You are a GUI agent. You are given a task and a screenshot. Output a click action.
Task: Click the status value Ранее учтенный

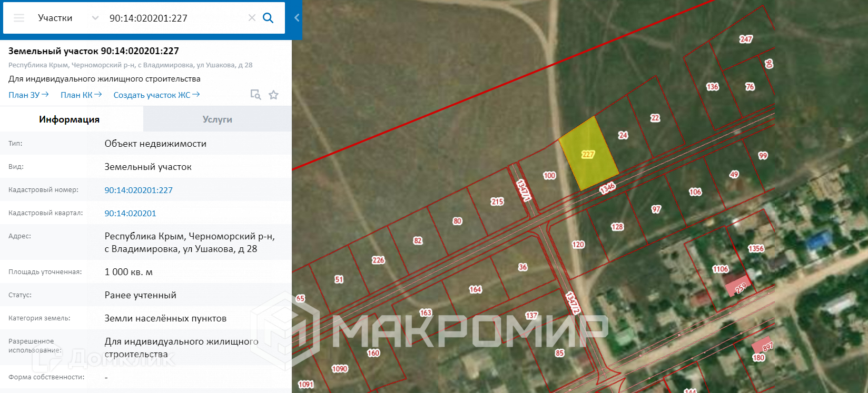141,295
